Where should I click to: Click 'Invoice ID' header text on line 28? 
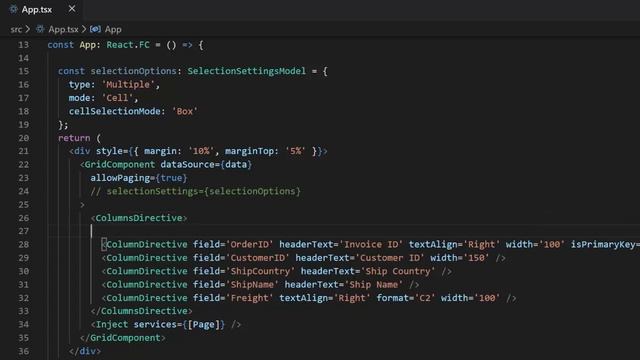pyautogui.click(x=371, y=244)
